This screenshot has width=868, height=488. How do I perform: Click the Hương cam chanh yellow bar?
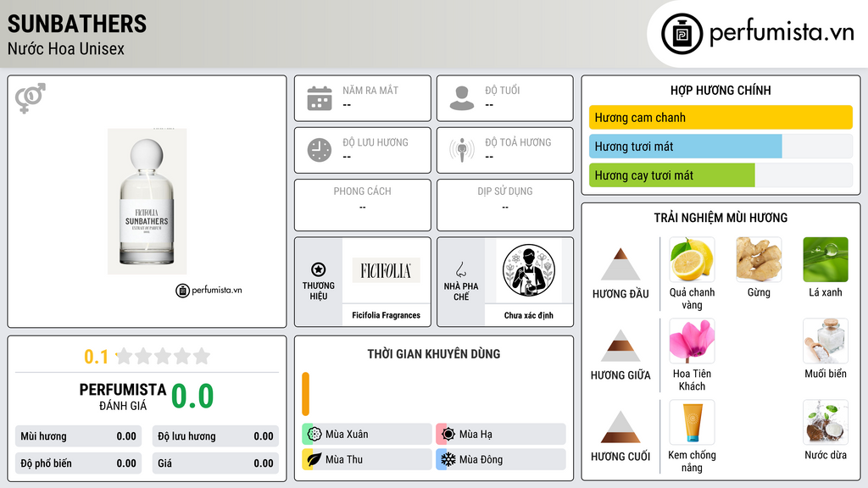click(x=721, y=117)
